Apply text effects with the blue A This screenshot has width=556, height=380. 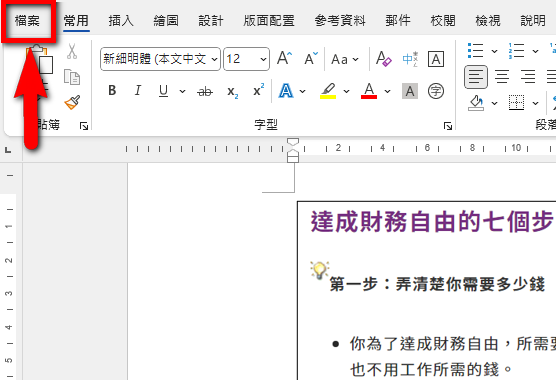click(286, 91)
